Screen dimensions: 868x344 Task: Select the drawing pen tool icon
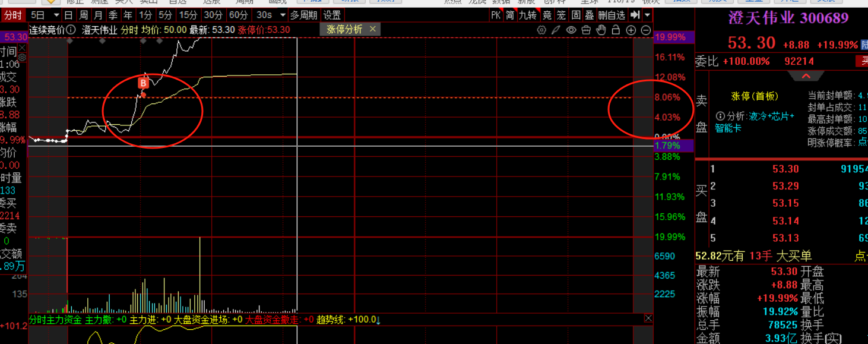556,30
